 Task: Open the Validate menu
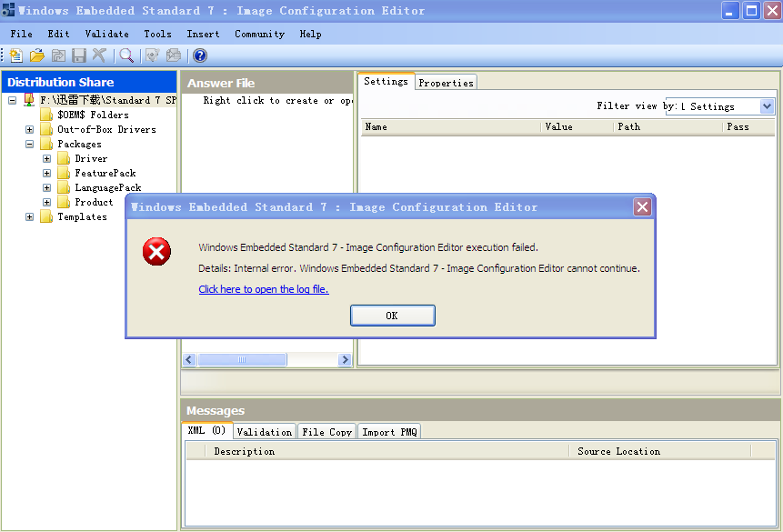pyautogui.click(x=107, y=34)
